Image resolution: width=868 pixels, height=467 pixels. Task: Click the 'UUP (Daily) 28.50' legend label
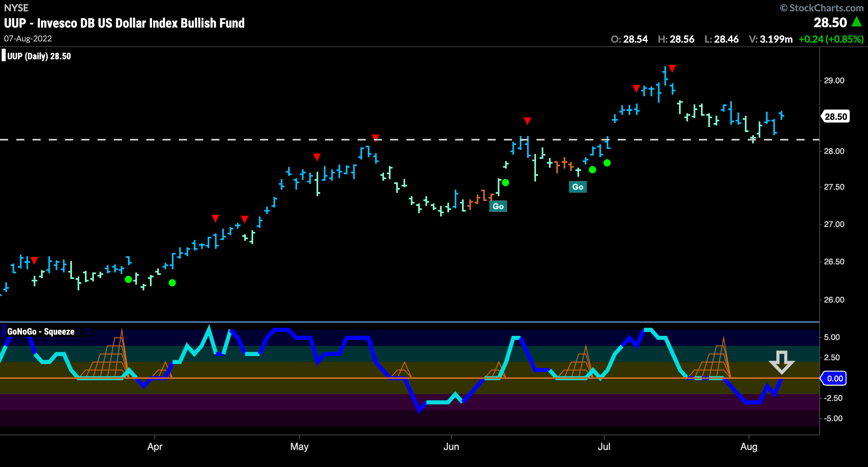coord(39,56)
